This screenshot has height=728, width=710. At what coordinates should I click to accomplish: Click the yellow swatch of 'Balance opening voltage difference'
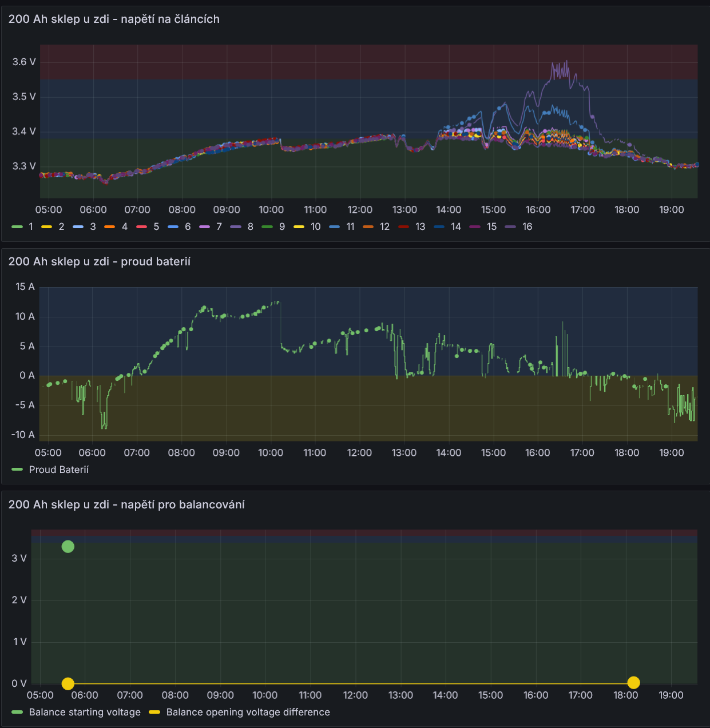coord(154,712)
